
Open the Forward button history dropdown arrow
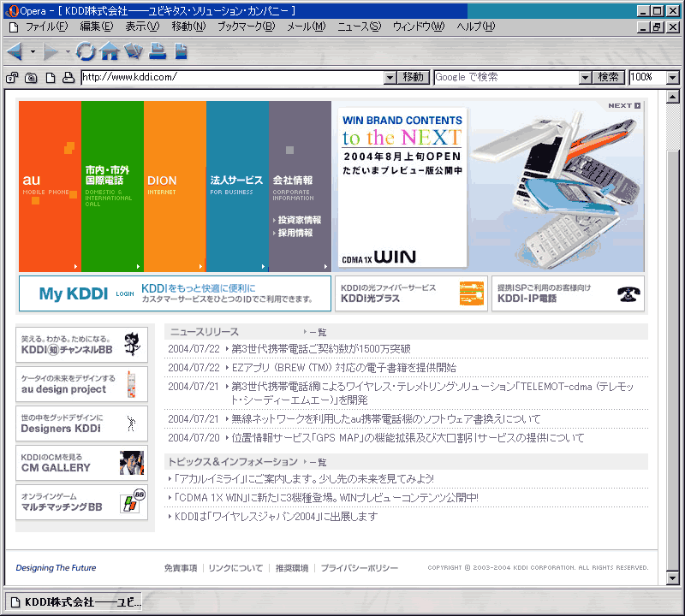[68, 52]
